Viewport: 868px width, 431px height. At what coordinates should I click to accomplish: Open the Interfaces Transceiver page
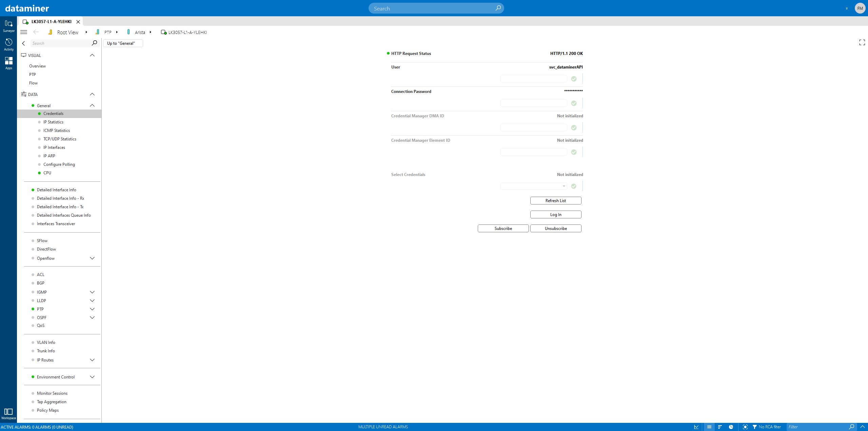(x=56, y=224)
